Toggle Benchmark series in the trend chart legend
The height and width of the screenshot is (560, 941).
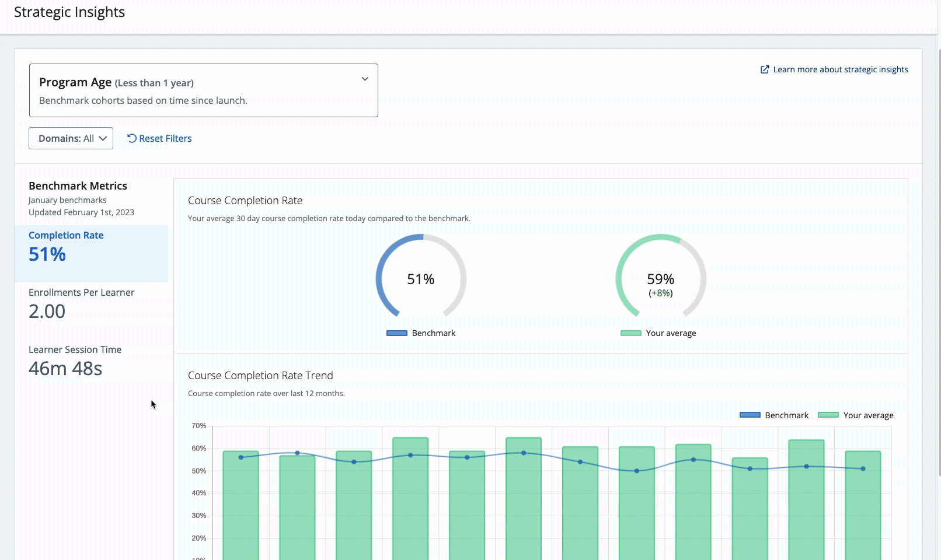(774, 415)
